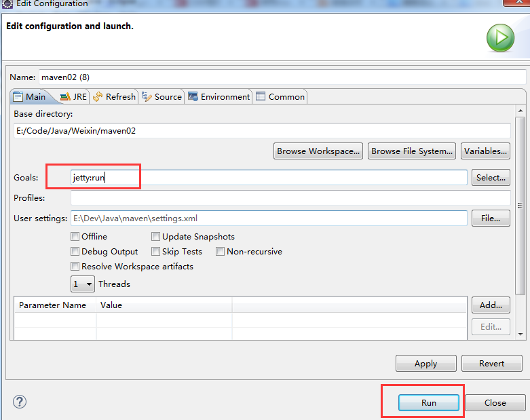Enable Debug Output checkbox
The height and width of the screenshot is (420, 530).
pyautogui.click(x=75, y=252)
